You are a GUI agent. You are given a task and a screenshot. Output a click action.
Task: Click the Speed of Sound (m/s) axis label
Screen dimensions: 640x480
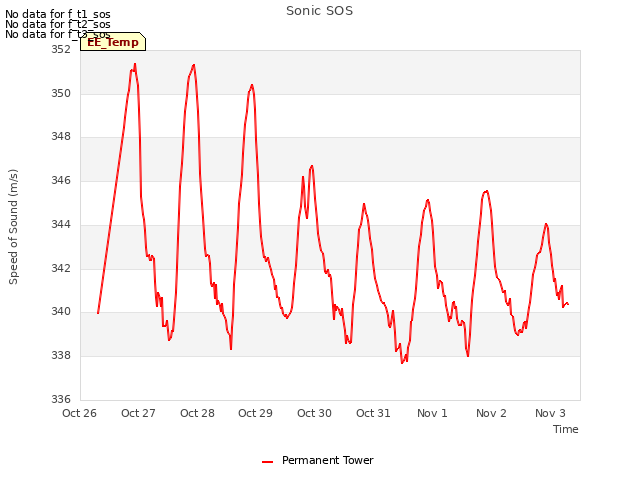pos(13,227)
